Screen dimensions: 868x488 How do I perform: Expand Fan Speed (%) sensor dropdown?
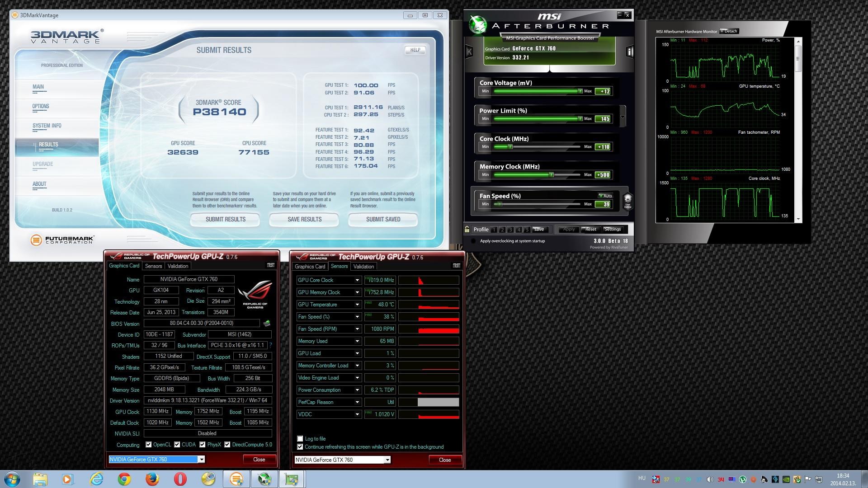click(357, 317)
